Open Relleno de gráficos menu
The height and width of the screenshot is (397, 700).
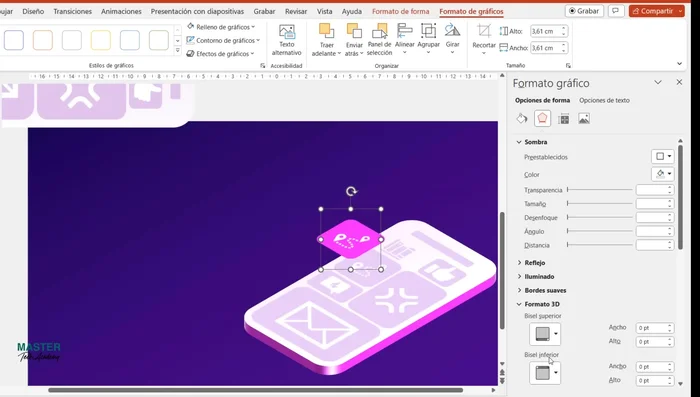click(x=221, y=27)
